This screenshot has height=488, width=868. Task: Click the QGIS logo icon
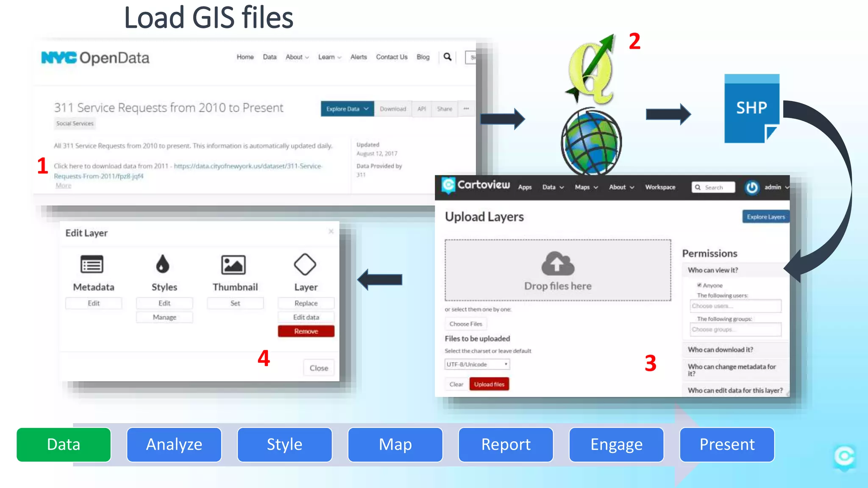(590, 69)
